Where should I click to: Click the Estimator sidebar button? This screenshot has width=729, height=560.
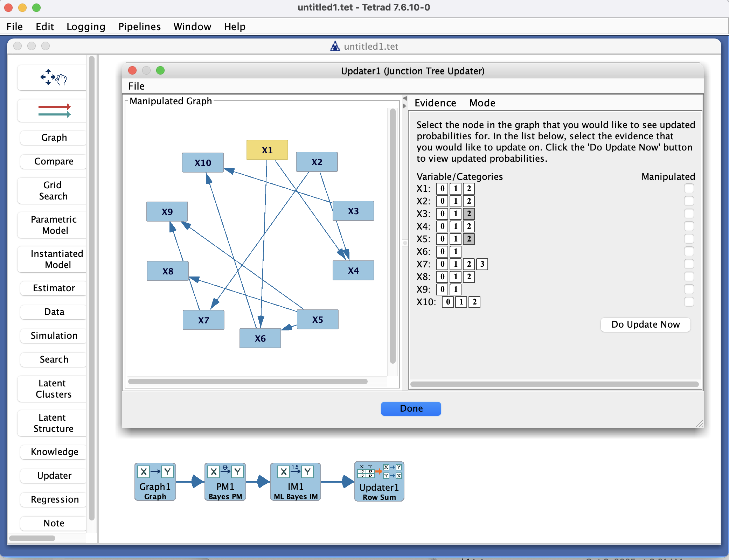(x=54, y=288)
